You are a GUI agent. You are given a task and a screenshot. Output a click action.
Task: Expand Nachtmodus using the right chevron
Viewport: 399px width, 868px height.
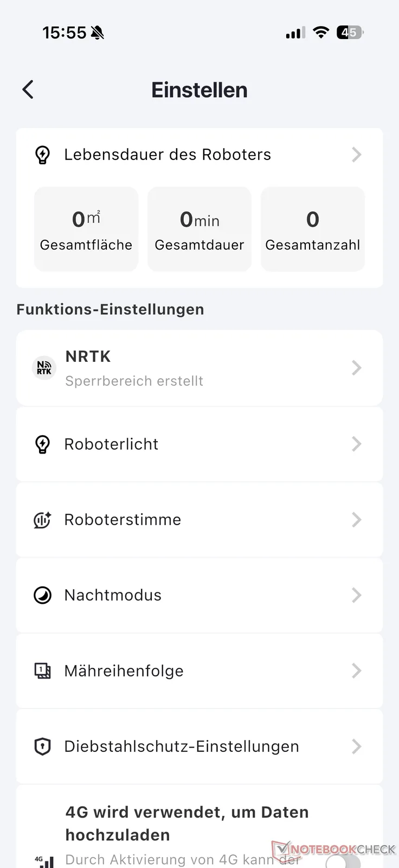pyautogui.click(x=356, y=595)
